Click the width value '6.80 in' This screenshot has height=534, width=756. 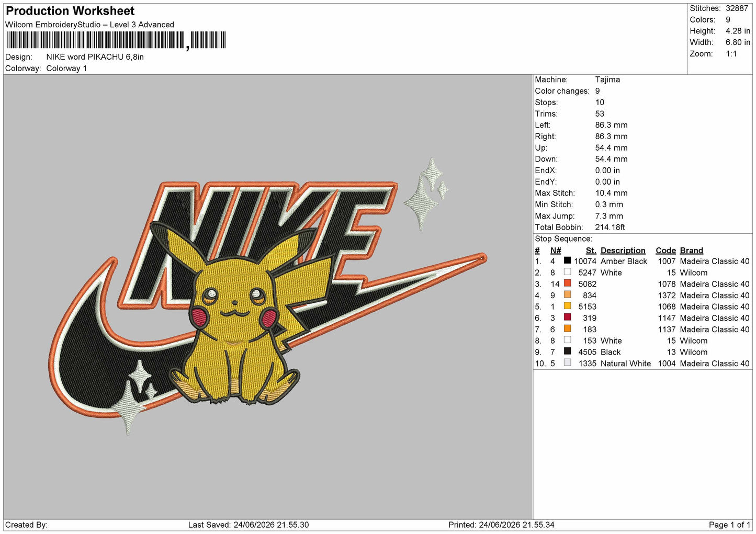pyautogui.click(x=738, y=42)
